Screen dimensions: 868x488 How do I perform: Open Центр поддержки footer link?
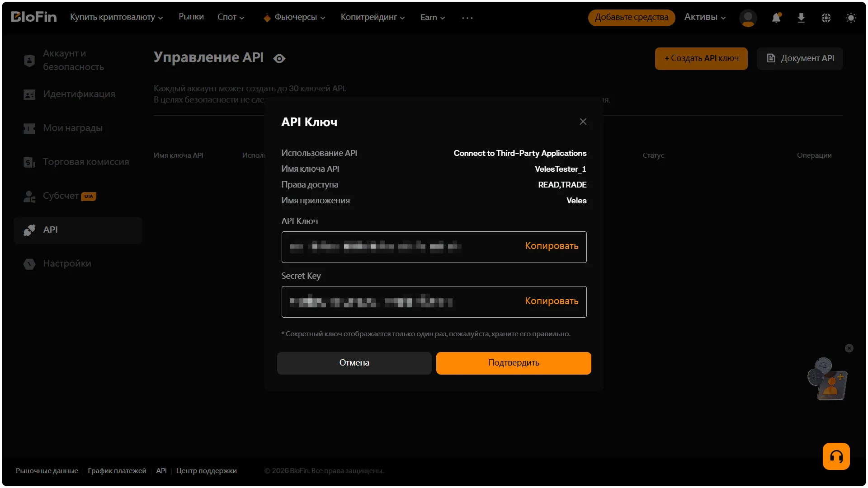[x=207, y=471]
